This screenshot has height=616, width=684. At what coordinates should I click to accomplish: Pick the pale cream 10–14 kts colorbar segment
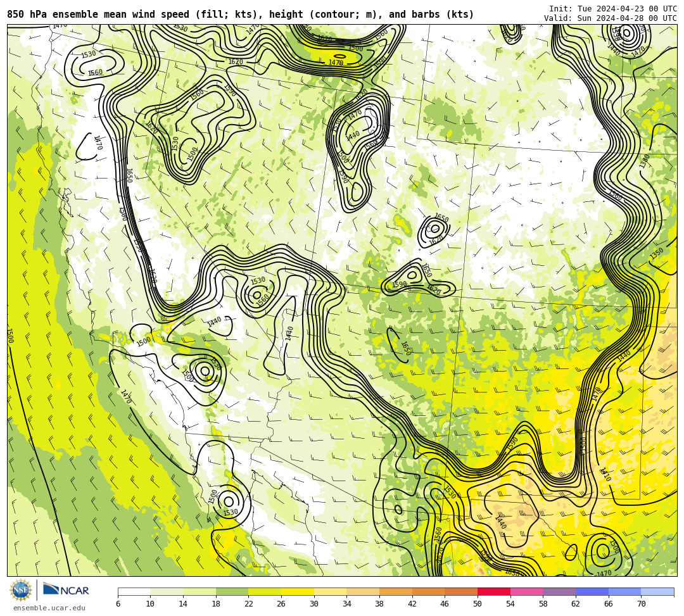[167, 591]
